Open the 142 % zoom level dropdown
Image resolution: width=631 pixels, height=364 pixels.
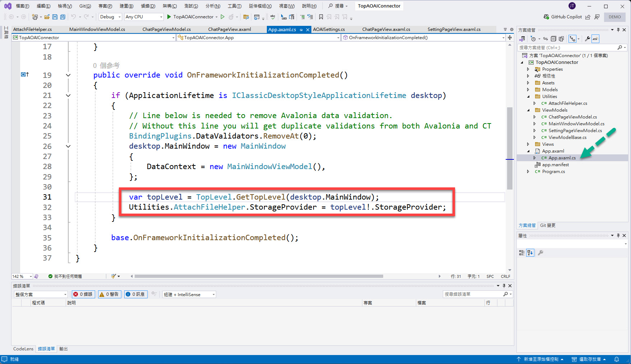[22, 276]
